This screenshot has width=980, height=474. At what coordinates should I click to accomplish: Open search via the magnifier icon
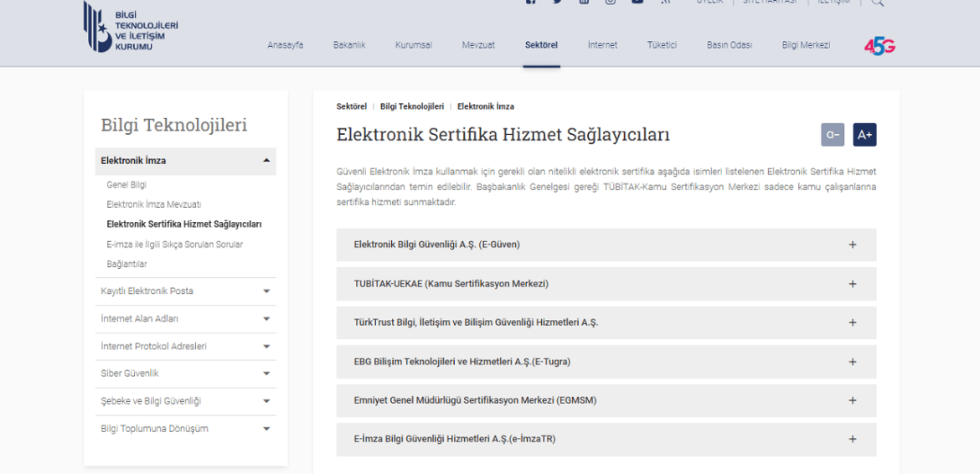[x=877, y=3]
